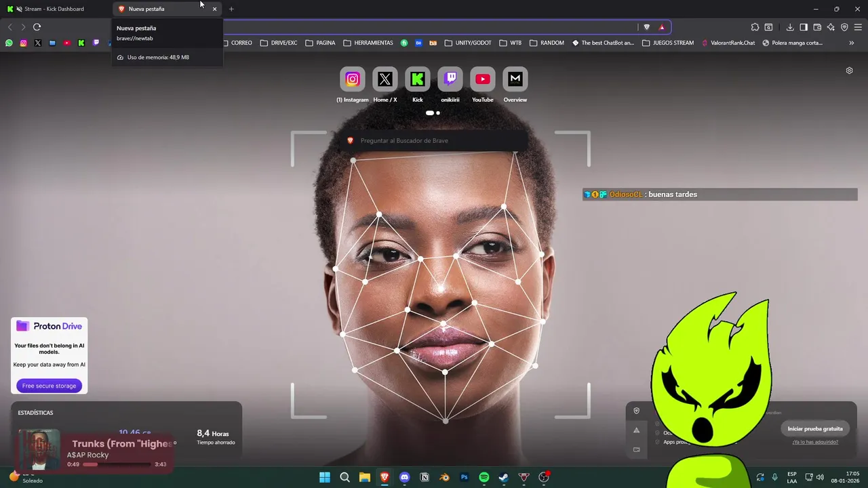Expand the HERRAMIENTAS bookmark folder
The height and width of the screenshot is (488, 868).
tap(368, 43)
